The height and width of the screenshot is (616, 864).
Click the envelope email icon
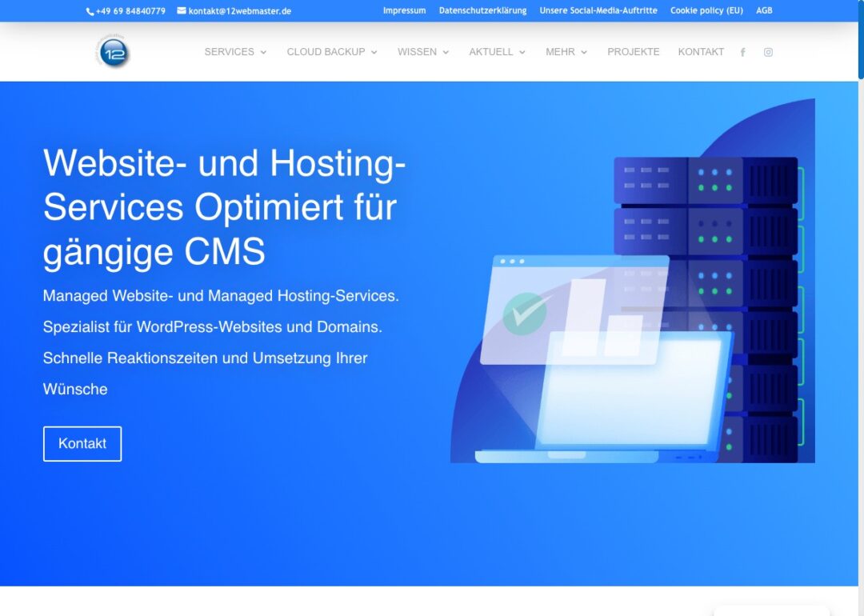182,11
